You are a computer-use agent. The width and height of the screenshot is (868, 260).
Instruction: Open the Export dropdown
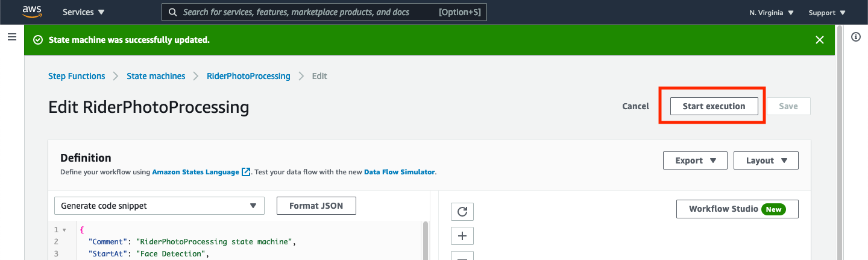(695, 160)
